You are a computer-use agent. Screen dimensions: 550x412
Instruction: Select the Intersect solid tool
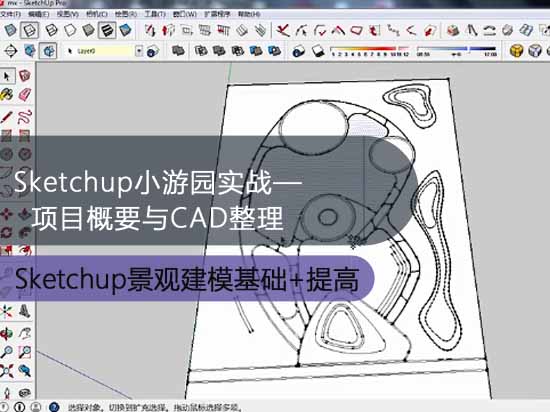click(x=201, y=51)
